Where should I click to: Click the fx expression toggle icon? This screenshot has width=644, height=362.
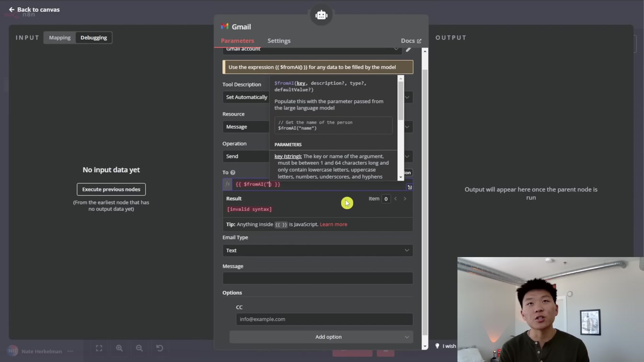228,184
